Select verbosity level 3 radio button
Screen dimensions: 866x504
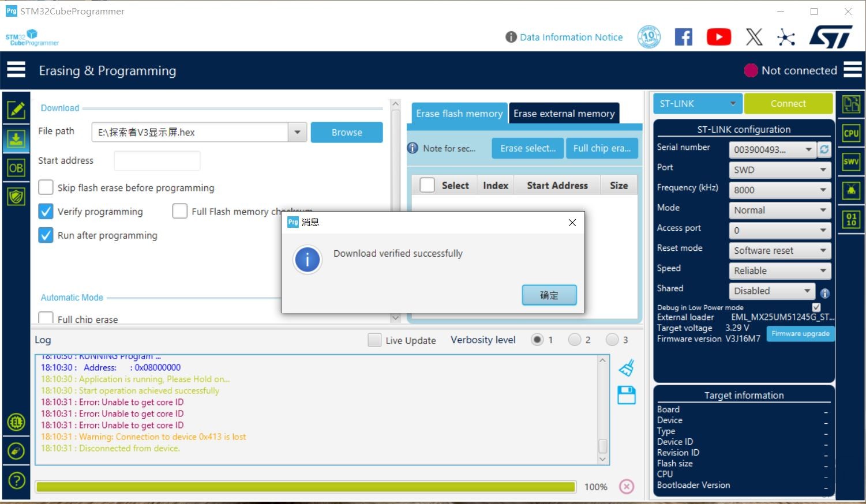pos(612,340)
